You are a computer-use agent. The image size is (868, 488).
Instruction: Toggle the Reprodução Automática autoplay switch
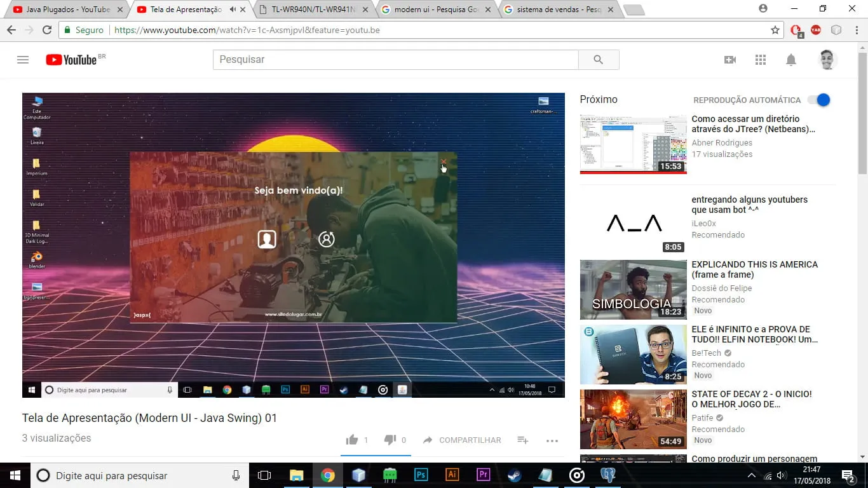pos(818,100)
